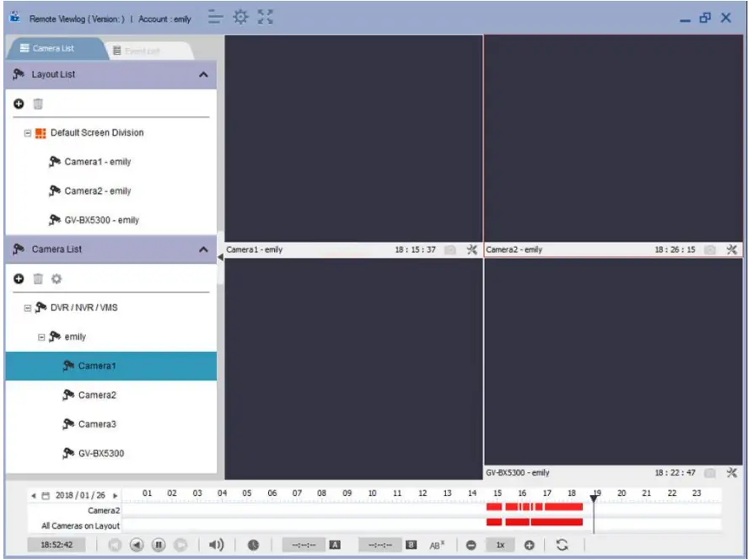Collapse the Layout List panel

(203, 73)
